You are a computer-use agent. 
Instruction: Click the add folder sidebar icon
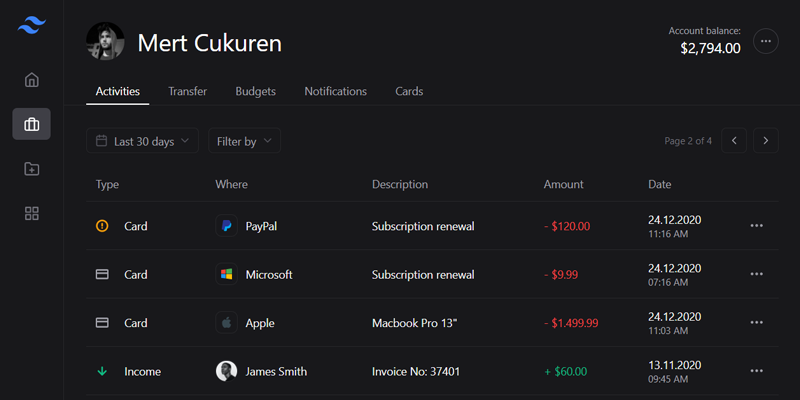32,169
